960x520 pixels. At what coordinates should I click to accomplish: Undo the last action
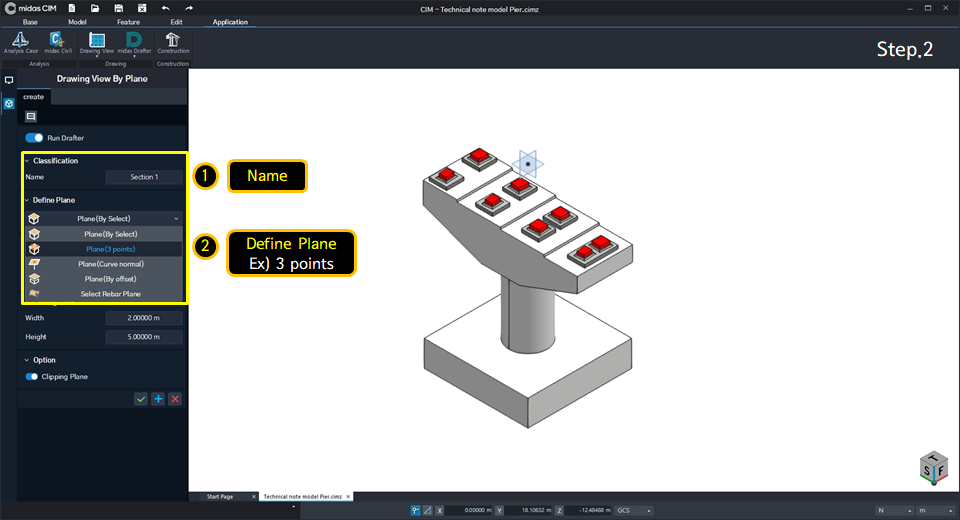(x=165, y=8)
